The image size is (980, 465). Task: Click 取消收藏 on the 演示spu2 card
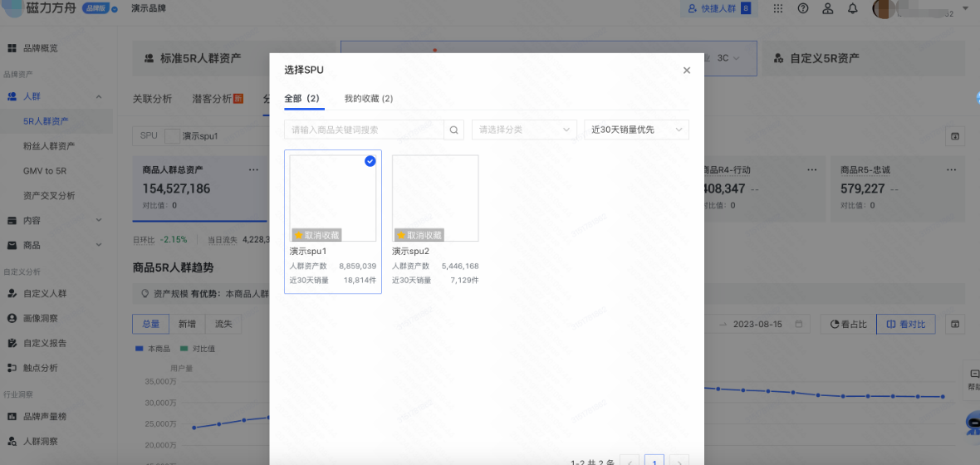(419, 235)
